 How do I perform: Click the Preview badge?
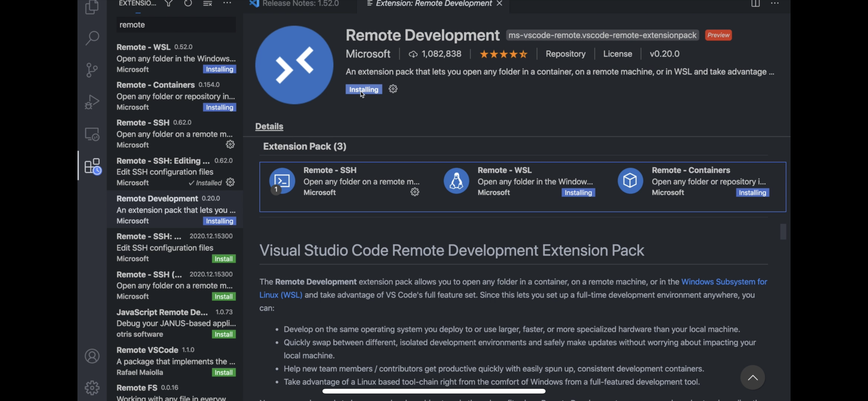pos(718,35)
